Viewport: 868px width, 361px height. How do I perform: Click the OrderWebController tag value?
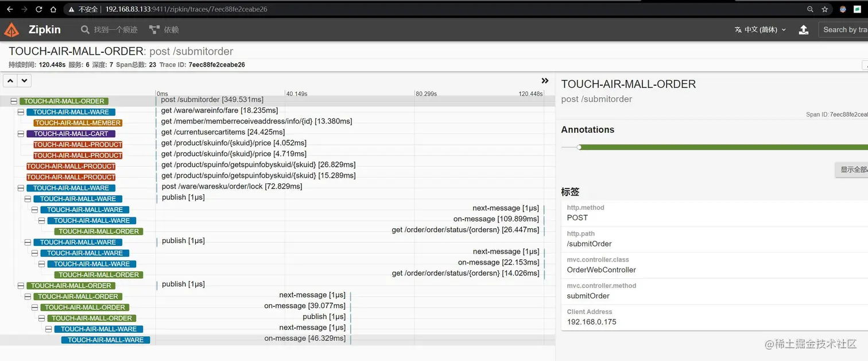click(602, 270)
